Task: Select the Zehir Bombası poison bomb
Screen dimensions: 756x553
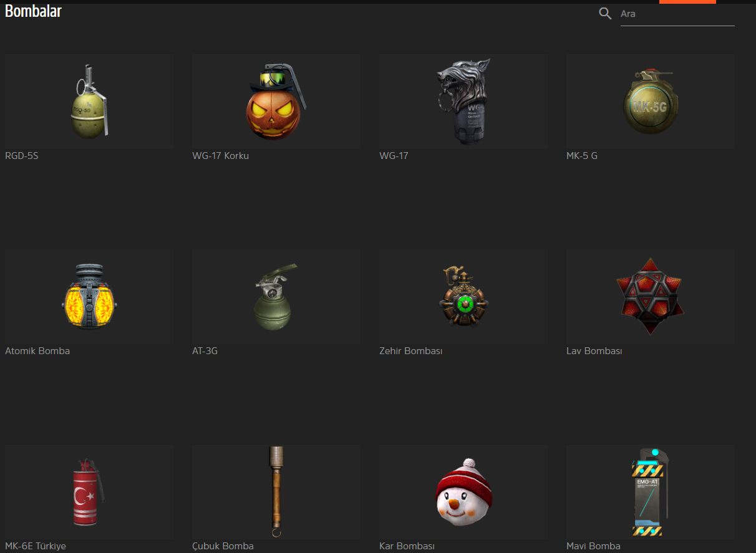Action: click(x=463, y=297)
